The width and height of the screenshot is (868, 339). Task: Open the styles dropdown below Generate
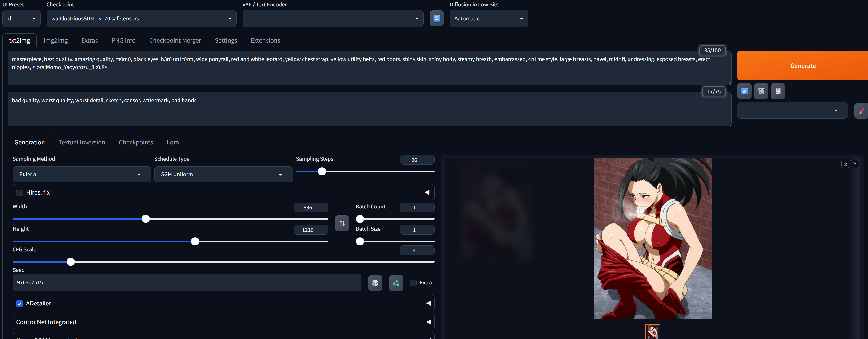tap(792, 110)
